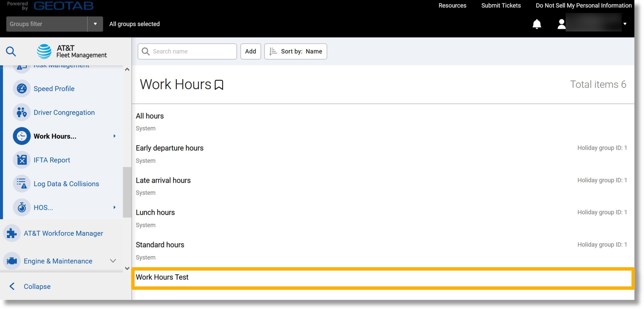The image size is (644, 309).
Task: Click the Search name input field
Action: click(187, 51)
